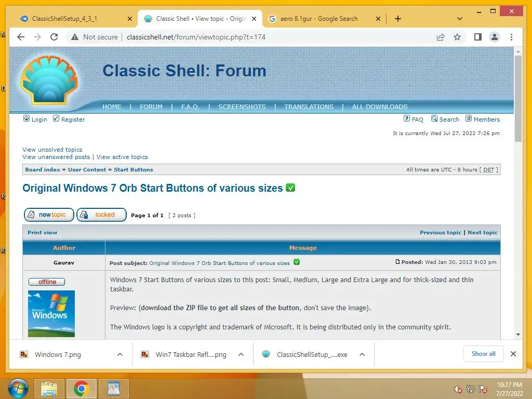Open the F.A.Q. navigation item
532x399 pixels.
[x=190, y=107]
